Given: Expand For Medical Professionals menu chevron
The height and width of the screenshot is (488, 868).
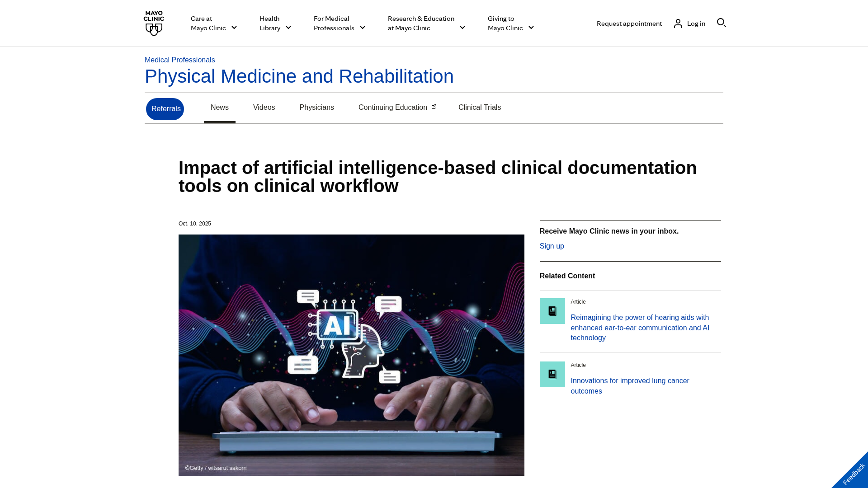Looking at the screenshot, I should click(x=362, y=28).
